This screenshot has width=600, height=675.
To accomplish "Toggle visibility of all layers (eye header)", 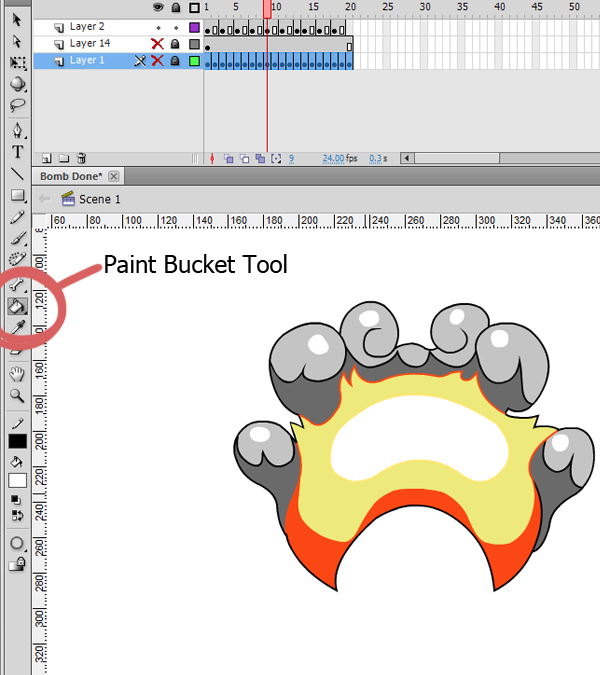I will point(158,7).
